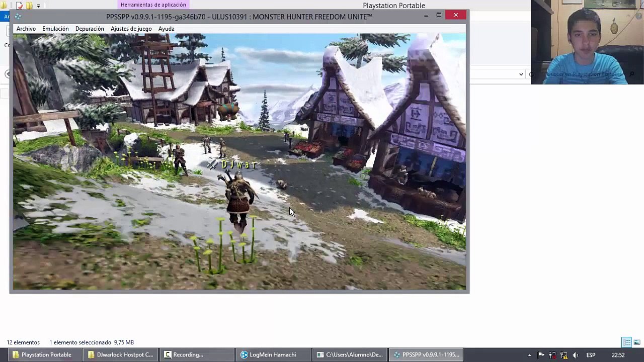Open LogMeIn Hamachi from the taskbar

[273, 355]
